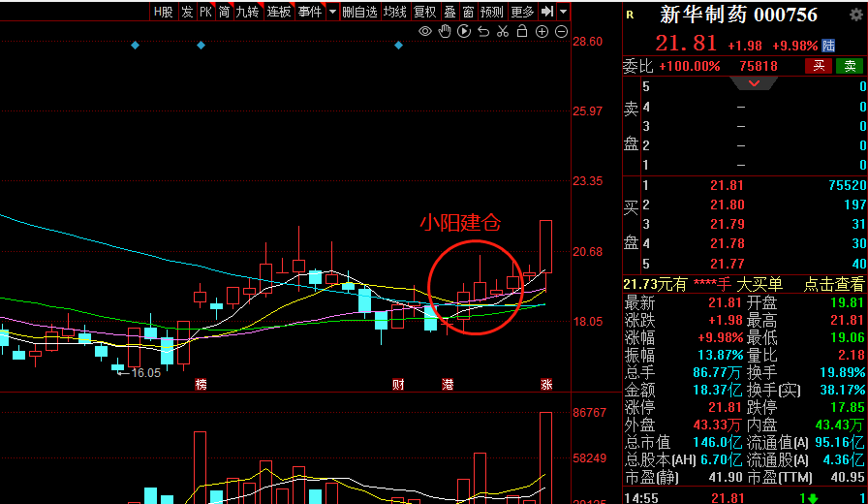Click the 财 event marker
Screen dimensions: 868x504
[x=398, y=385]
